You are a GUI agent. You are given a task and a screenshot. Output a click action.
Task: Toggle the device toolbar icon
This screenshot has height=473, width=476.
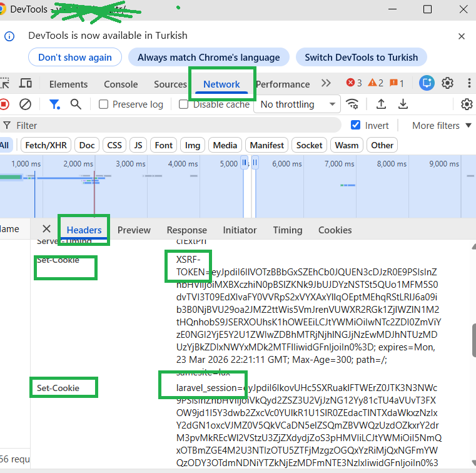tap(26, 83)
